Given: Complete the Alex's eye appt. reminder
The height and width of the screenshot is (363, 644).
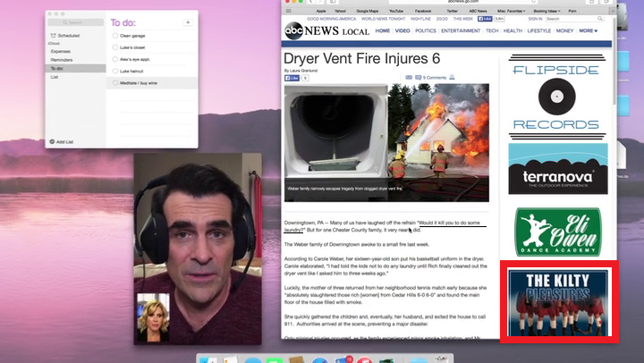Looking at the screenshot, I should coord(115,59).
